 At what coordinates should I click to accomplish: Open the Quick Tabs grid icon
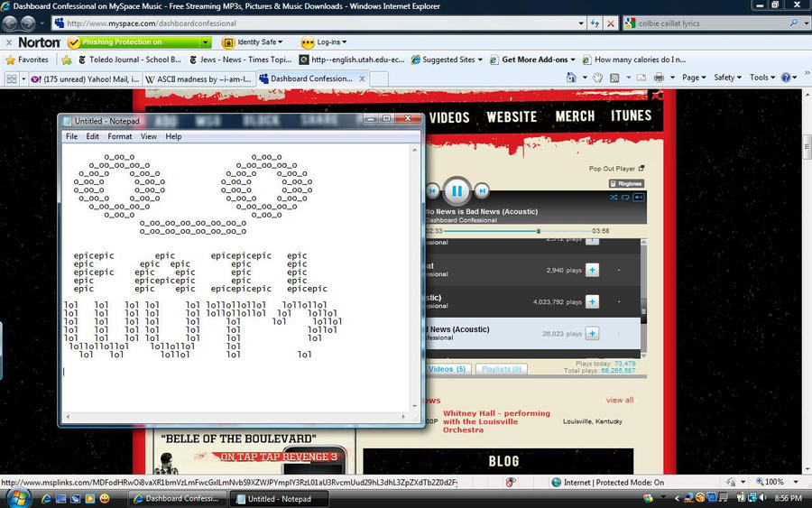[11, 79]
